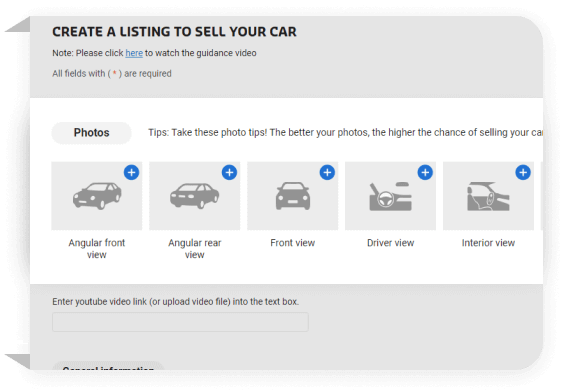Click the plus icon on Front view tile
This screenshot has height=390, width=566.
tap(327, 173)
